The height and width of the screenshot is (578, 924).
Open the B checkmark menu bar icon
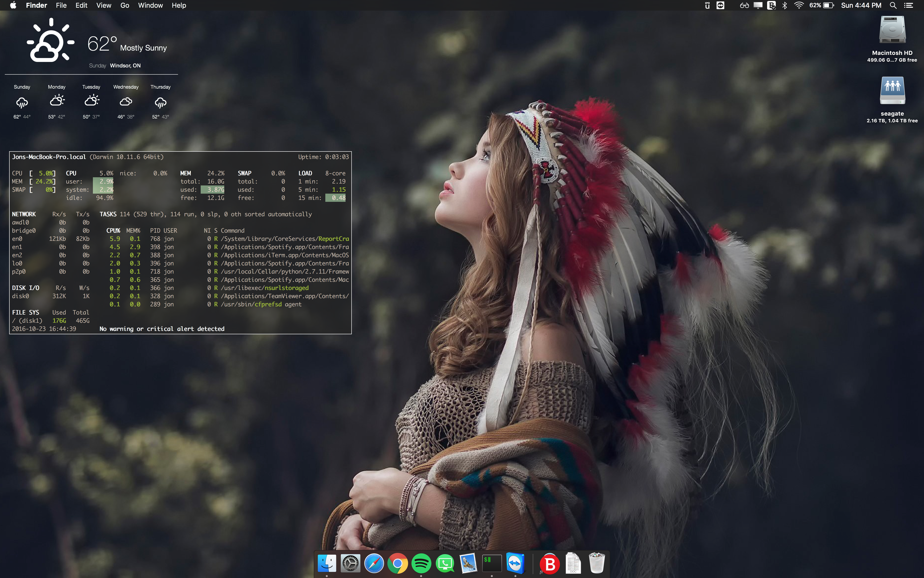771,5
